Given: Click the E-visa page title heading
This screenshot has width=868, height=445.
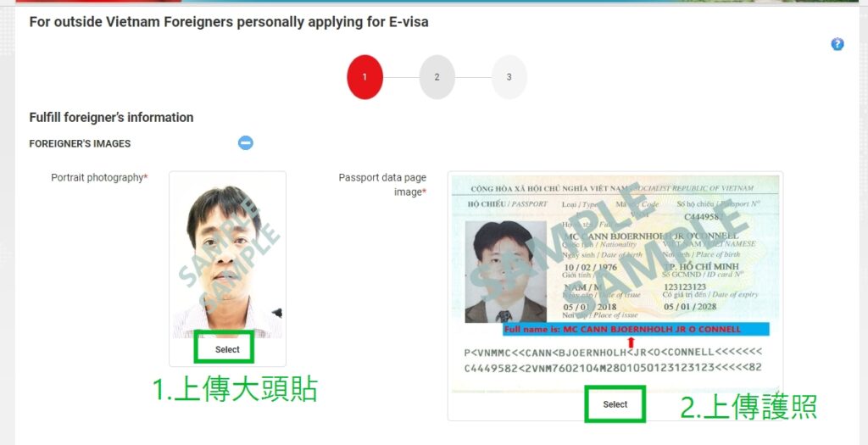Looking at the screenshot, I should pyautogui.click(x=229, y=23).
